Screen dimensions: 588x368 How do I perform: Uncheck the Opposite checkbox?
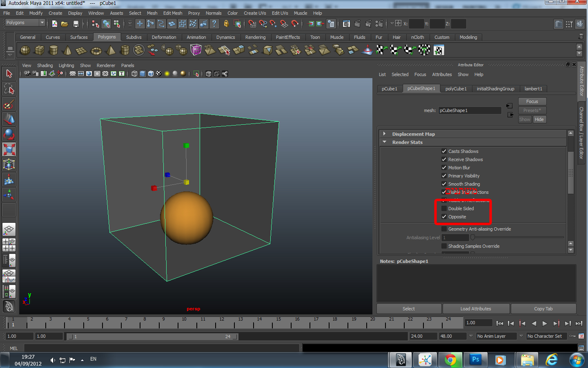point(444,217)
